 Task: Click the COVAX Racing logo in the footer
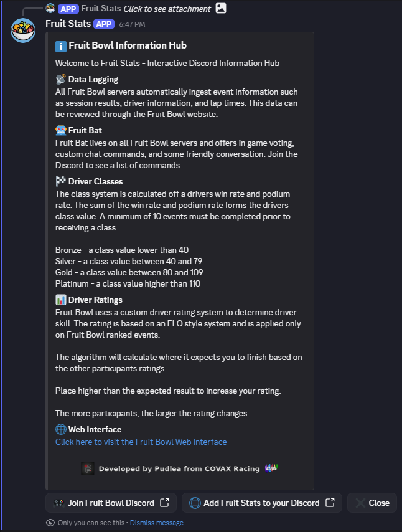tap(271, 468)
